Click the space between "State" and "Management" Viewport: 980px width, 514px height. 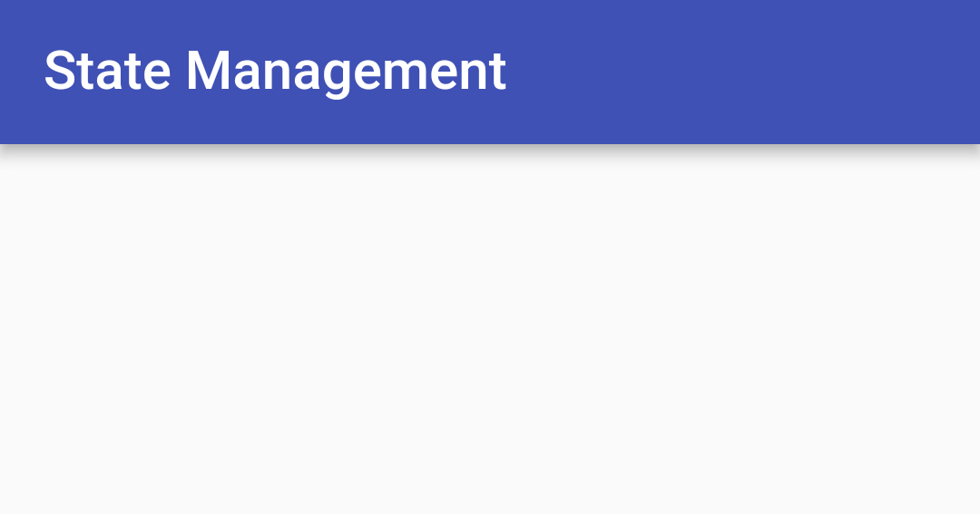point(179,71)
